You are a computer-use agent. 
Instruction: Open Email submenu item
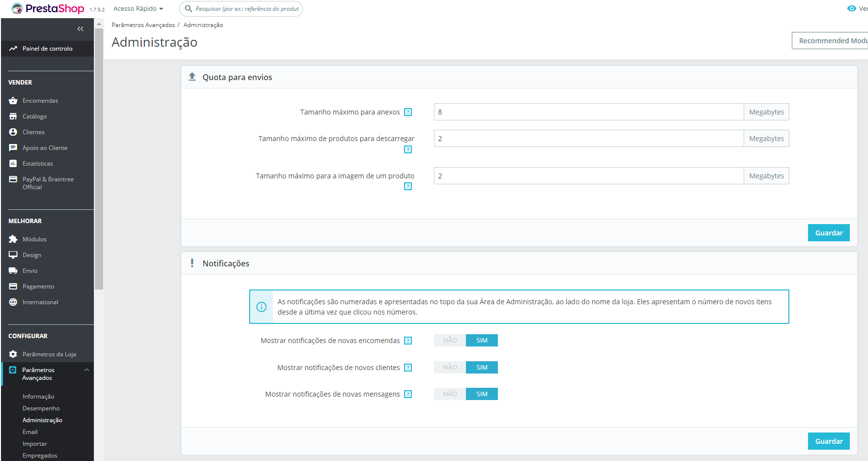pos(30,432)
